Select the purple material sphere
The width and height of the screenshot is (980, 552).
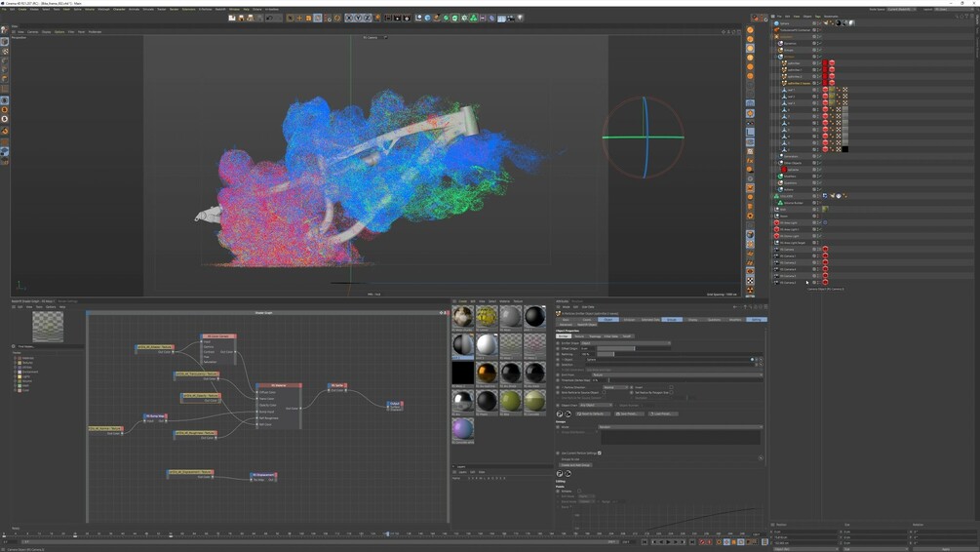[462, 429]
